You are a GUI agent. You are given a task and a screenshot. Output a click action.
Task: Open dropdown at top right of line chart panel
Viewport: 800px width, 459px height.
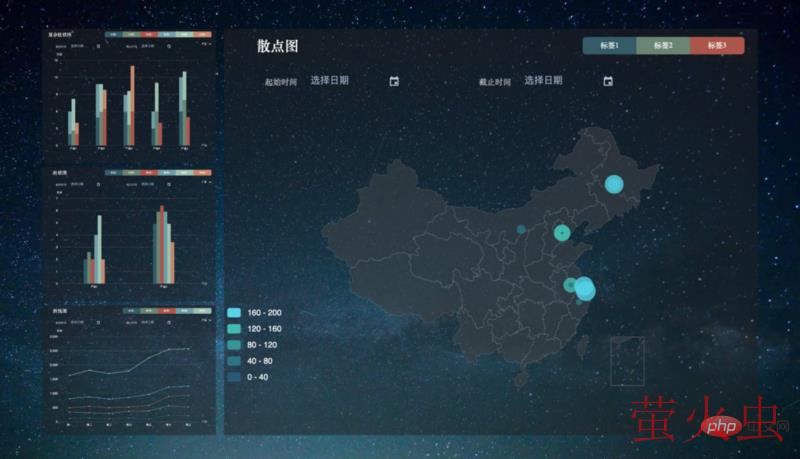click(206, 320)
